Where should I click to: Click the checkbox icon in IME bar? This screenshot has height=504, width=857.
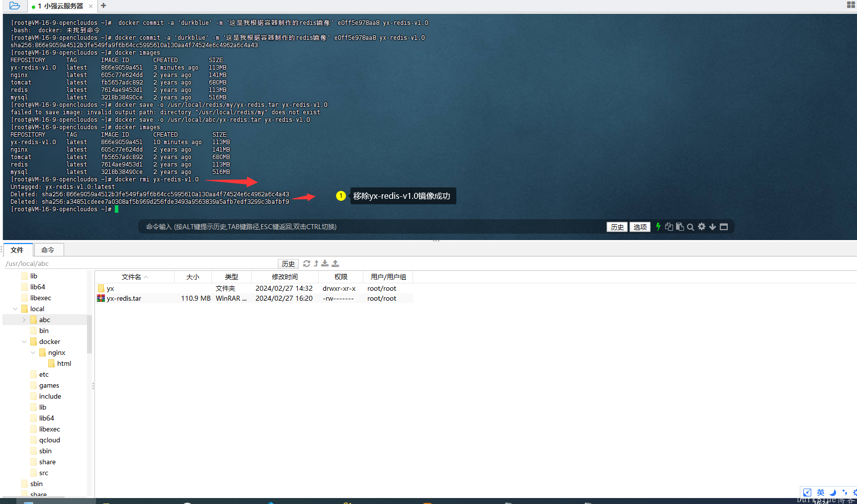[807, 492]
